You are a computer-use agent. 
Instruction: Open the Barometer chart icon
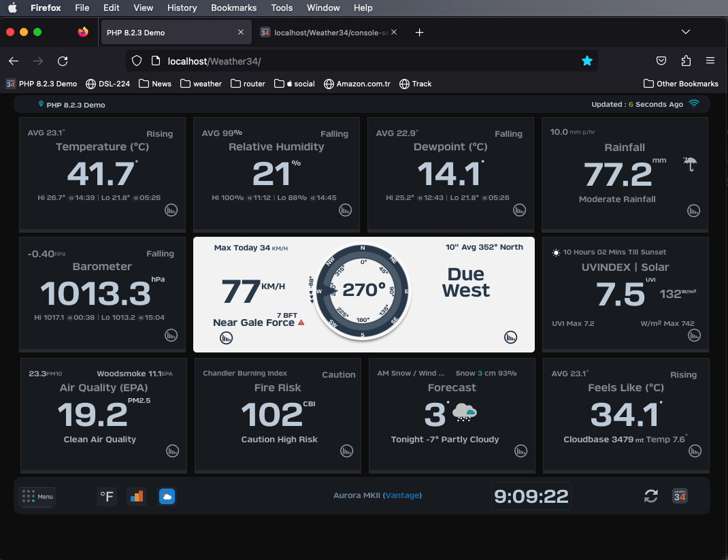click(x=171, y=335)
